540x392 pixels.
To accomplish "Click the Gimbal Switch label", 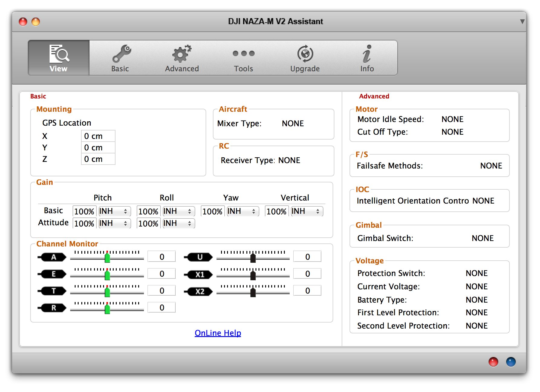I will (385, 238).
